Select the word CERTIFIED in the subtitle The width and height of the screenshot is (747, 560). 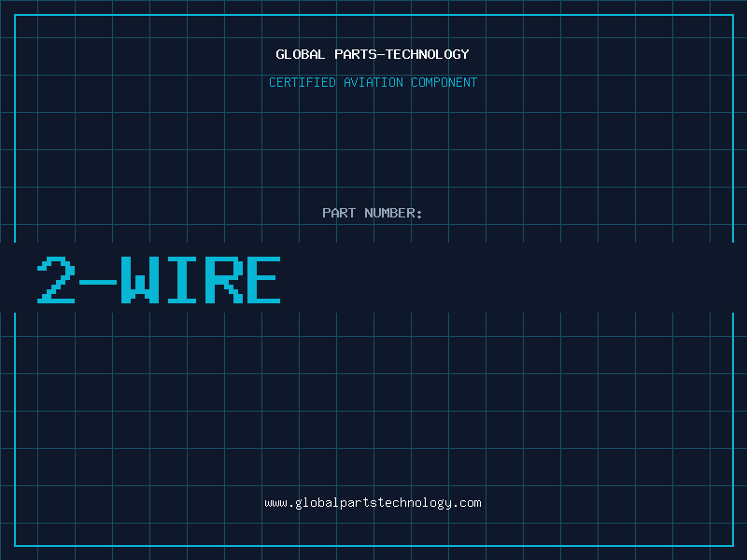pyautogui.click(x=303, y=82)
